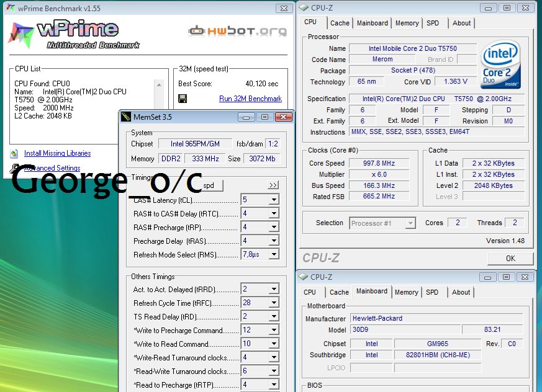Click the 65 nm technology field
The image size is (542, 392).
point(366,81)
